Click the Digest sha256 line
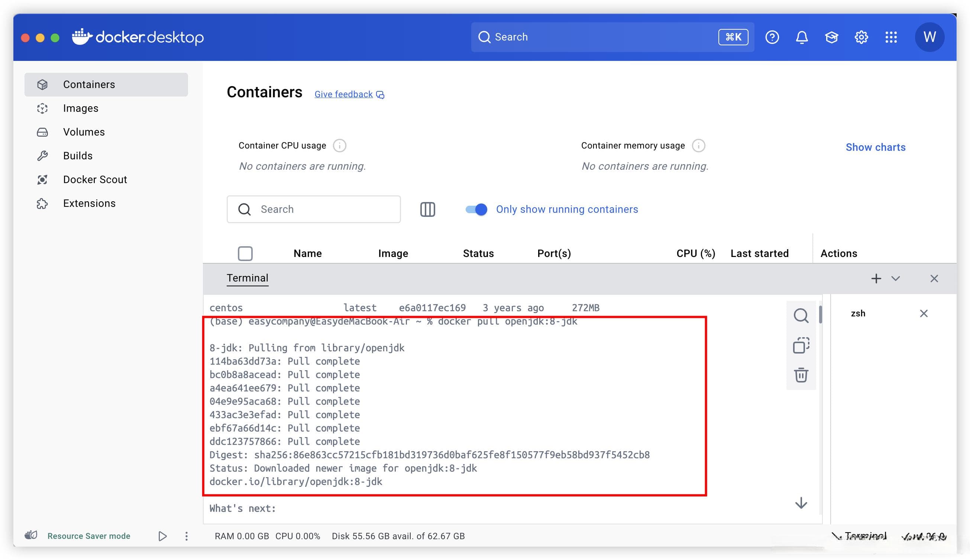Screen dimensions: 970x560 [429, 455]
